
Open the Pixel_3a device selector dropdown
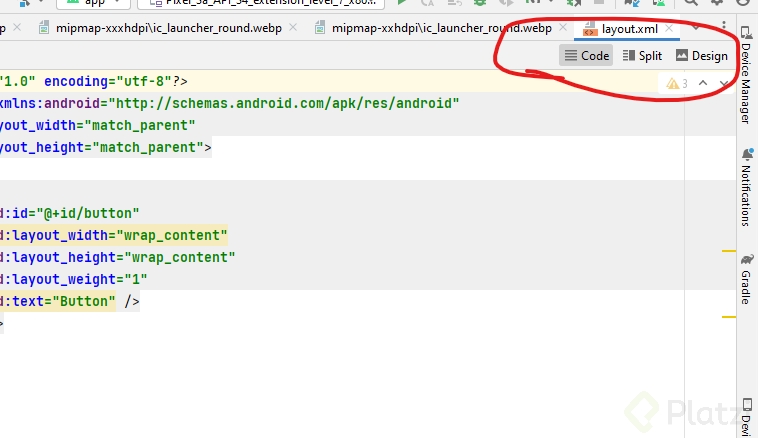261,3
